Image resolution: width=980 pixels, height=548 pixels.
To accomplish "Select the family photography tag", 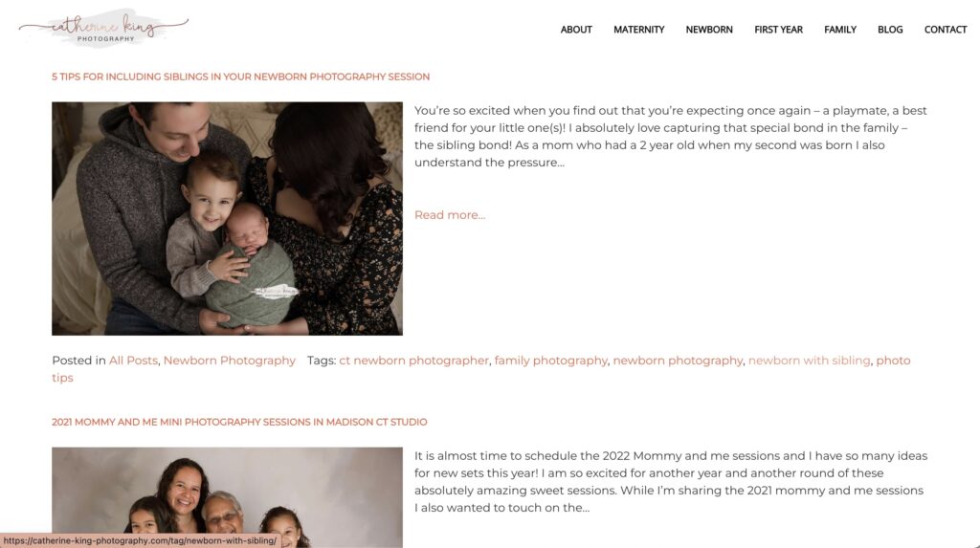I will [x=550, y=361].
